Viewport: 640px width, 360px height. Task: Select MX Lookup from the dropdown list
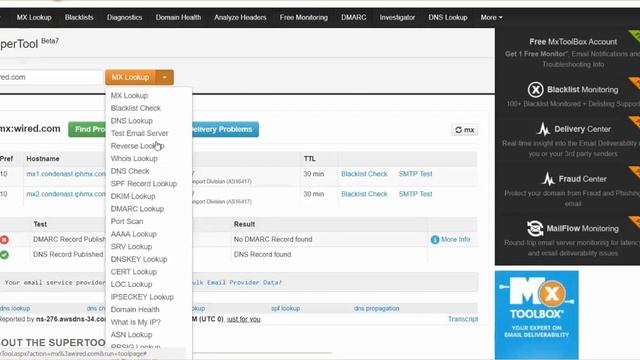point(129,96)
